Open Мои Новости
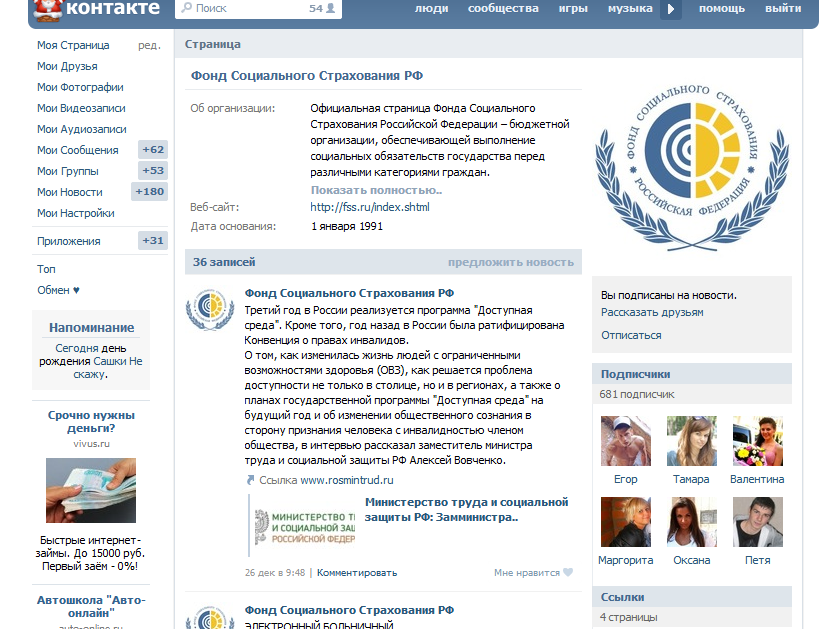This screenshot has height=629, width=838. [69, 192]
